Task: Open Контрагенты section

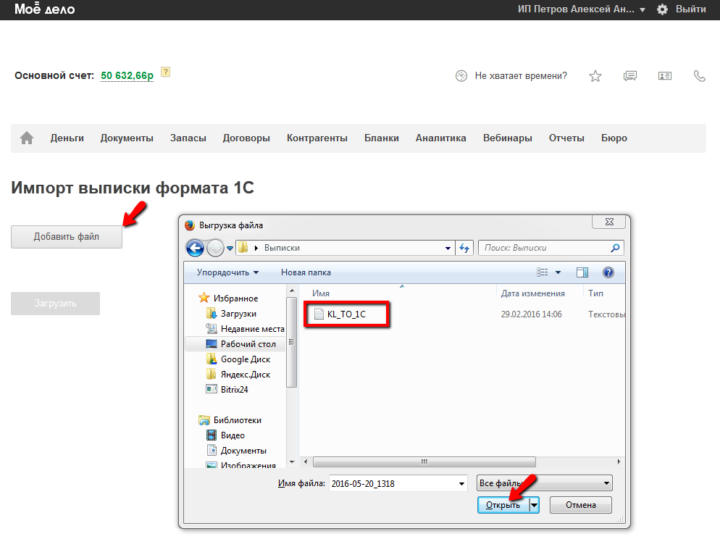Action: pyautogui.click(x=317, y=138)
